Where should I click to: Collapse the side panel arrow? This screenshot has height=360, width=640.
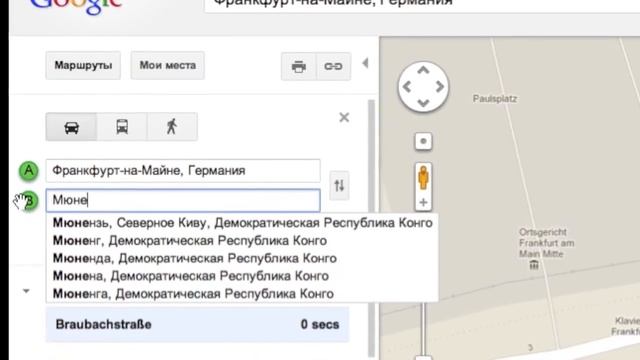coord(365,63)
